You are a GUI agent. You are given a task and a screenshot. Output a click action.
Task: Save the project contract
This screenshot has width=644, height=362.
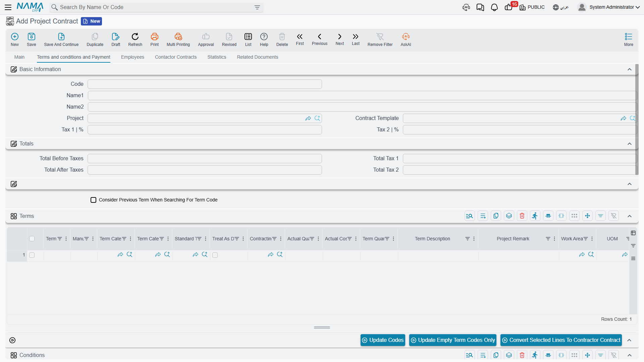coord(32,39)
